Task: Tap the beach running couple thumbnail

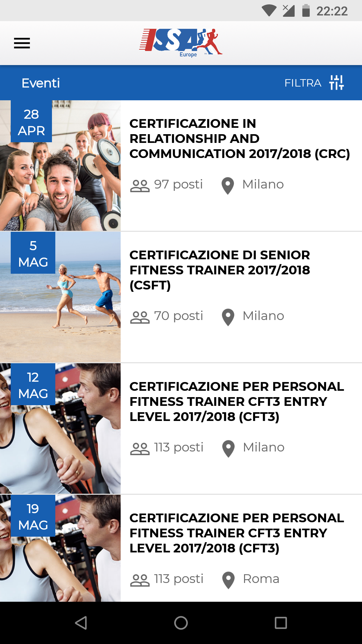Action: (x=60, y=297)
